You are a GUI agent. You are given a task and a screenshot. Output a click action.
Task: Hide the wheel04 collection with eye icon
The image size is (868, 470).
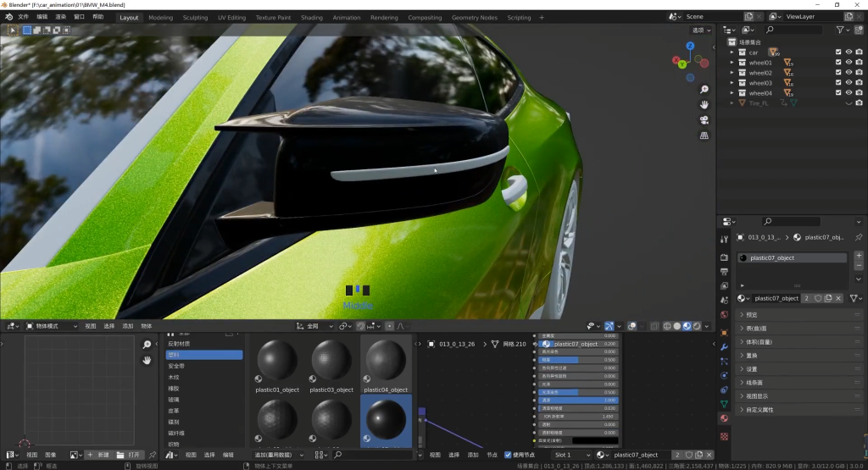[x=849, y=93]
